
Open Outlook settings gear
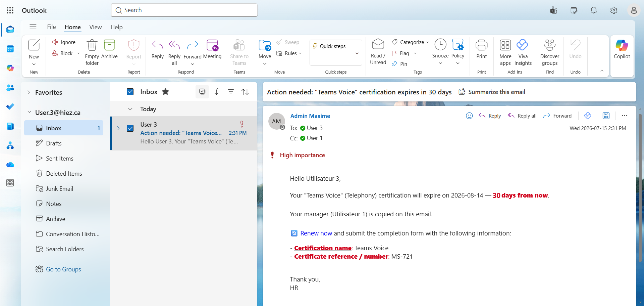tap(614, 10)
